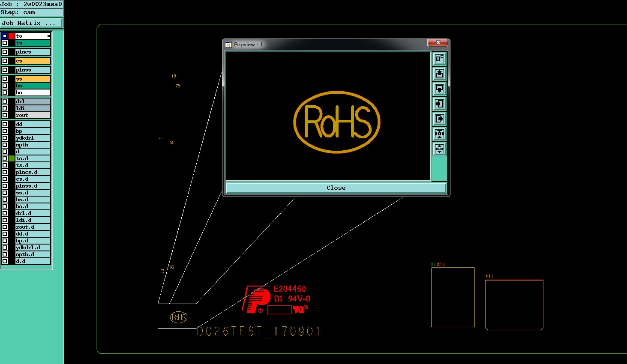
Task: Select the bs.d layer row
Action: pos(33,200)
